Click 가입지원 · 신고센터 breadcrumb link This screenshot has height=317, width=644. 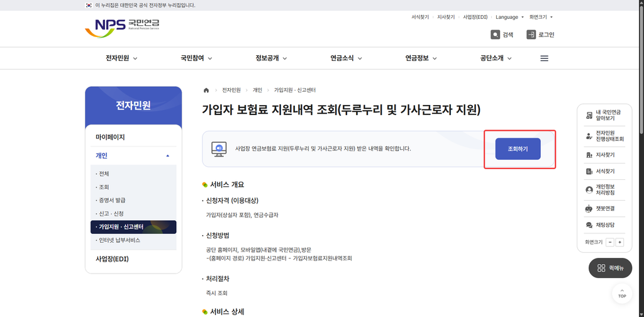pyautogui.click(x=295, y=90)
